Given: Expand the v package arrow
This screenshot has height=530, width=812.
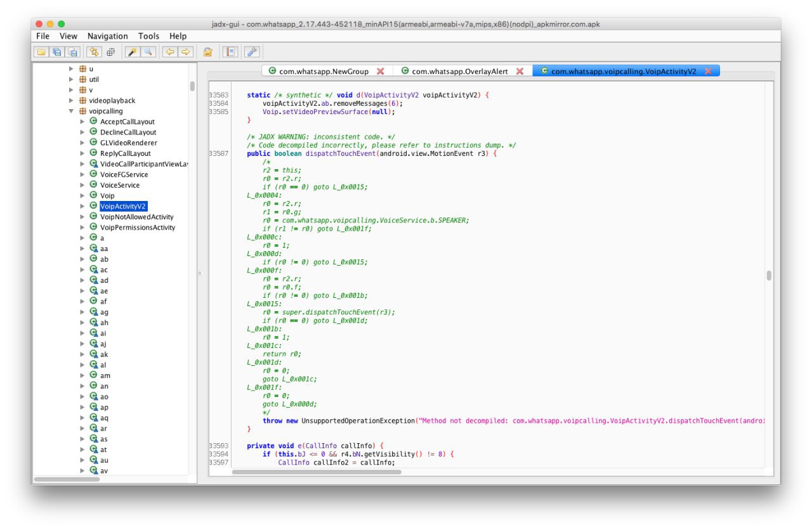Looking at the screenshot, I should pyautogui.click(x=71, y=90).
